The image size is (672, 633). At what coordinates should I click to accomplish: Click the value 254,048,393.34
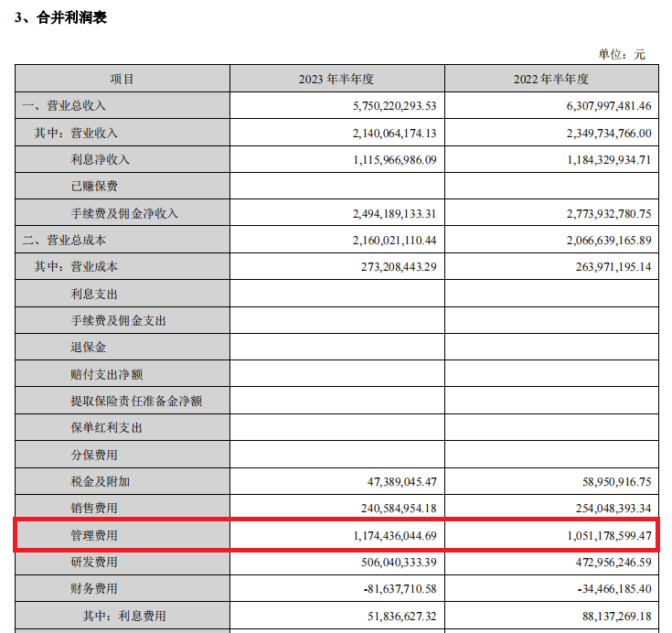(x=613, y=509)
